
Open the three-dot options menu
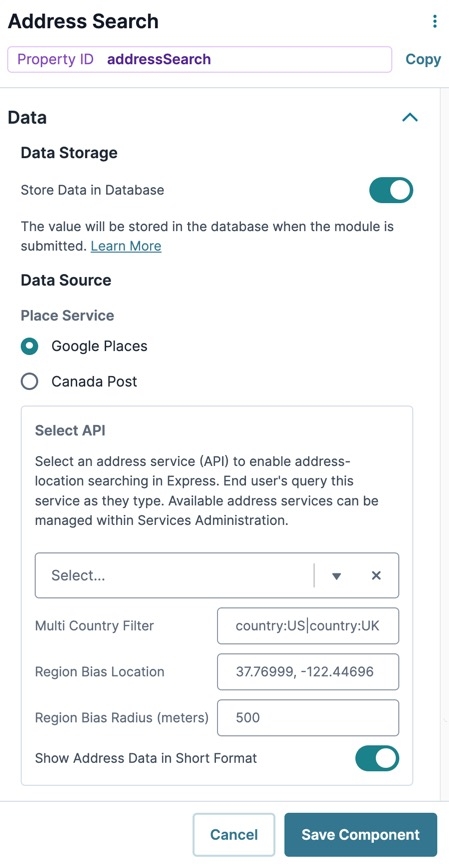[x=435, y=21]
